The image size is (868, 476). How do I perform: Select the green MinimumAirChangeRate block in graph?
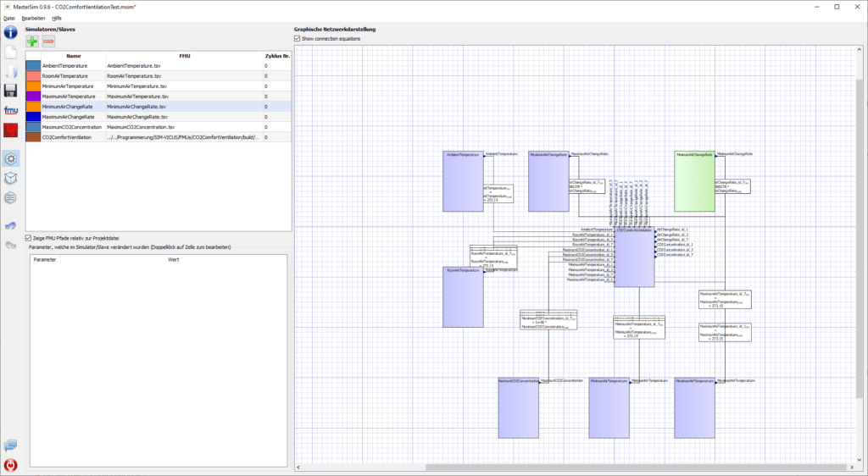(x=694, y=181)
